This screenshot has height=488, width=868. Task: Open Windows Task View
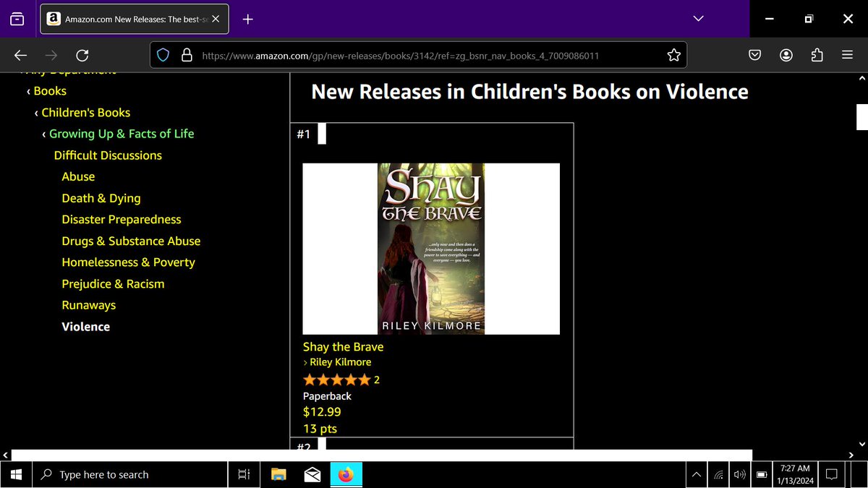tap(244, 475)
